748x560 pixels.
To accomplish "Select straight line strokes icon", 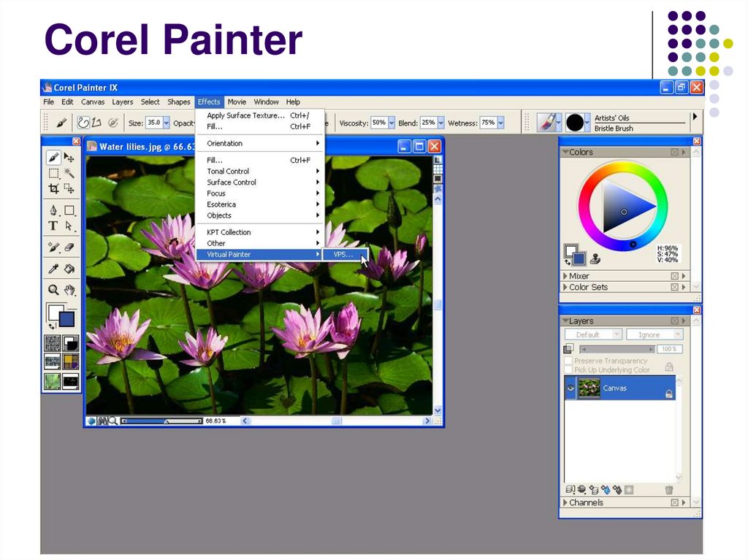I will click(x=96, y=123).
